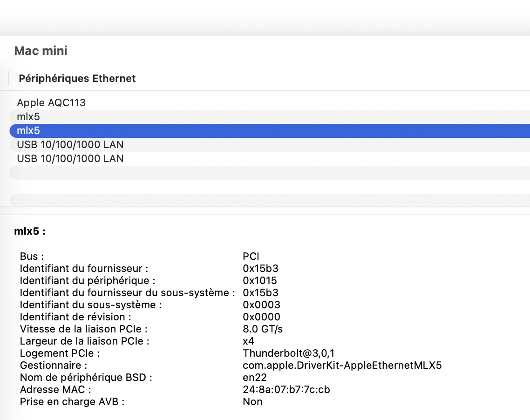Click the PCIe slot value Thunderbolt@3,0,1
The height and width of the screenshot is (420, 530).
click(289, 353)
